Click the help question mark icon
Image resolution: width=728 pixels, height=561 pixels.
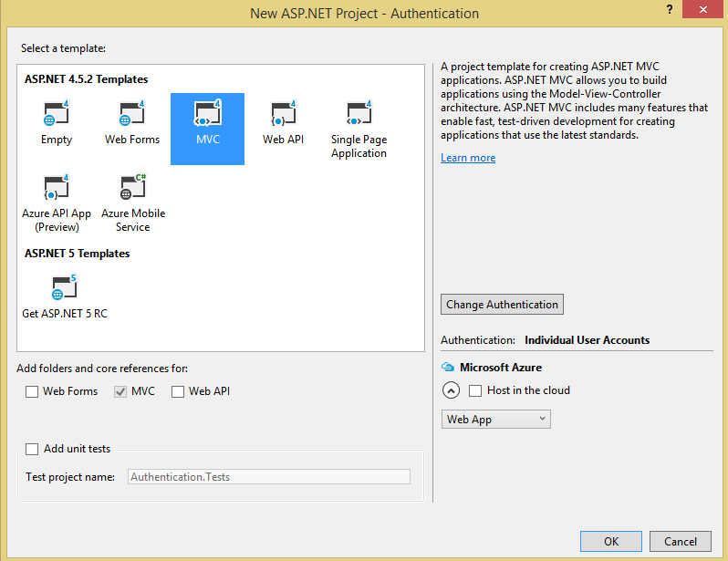point(669,9)
